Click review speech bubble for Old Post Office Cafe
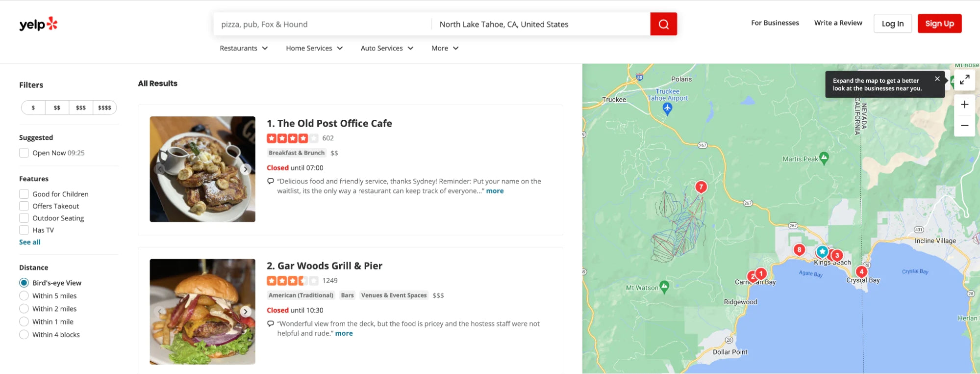 click(x=270, y=181)
